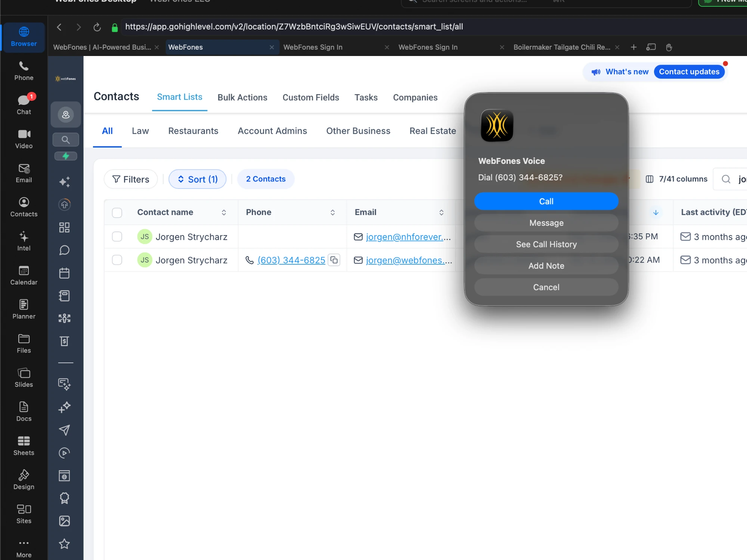Click the Contact updates button
The width and height of the screenshot is (747, 560).
pos(689,72)
